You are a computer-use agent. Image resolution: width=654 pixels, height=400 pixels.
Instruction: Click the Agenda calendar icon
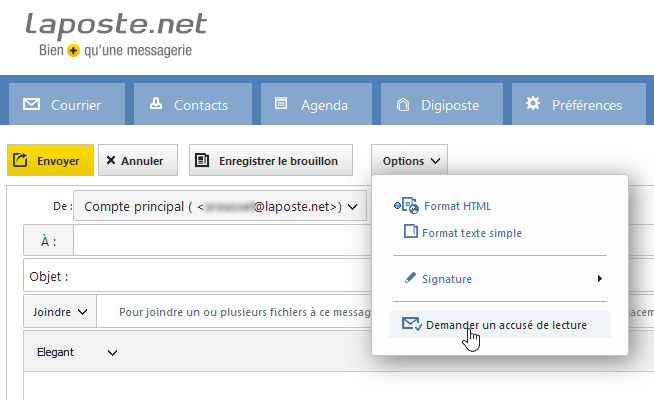click(x=281, y=103)
